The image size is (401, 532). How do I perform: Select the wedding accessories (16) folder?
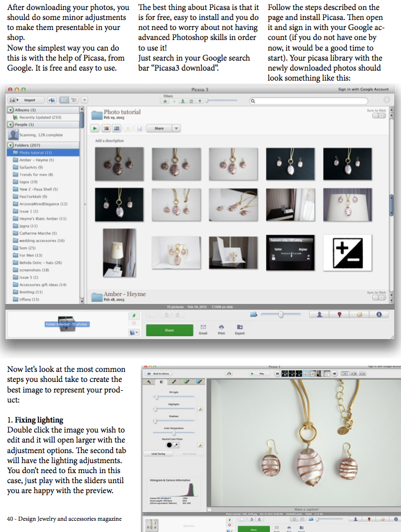point(43,241)
